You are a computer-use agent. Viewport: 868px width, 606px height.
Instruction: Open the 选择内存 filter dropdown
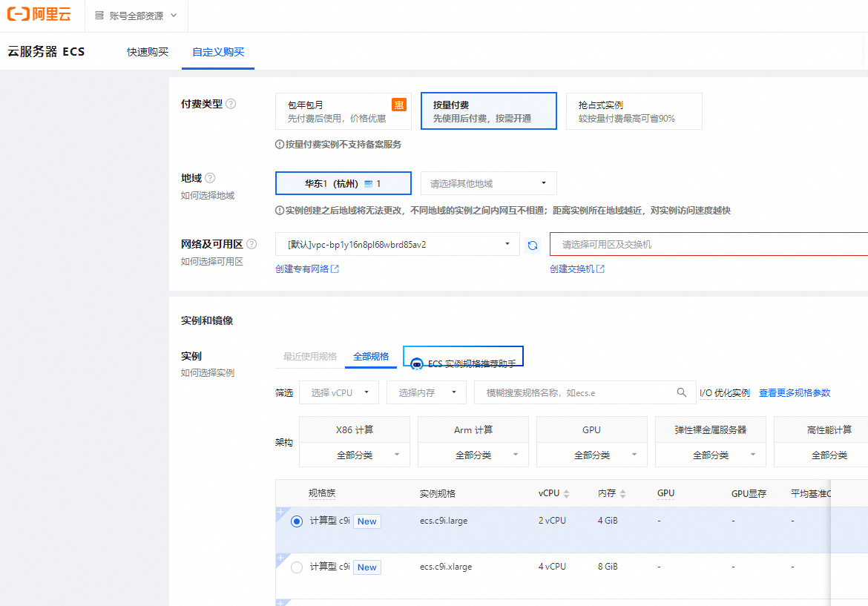pos(426,392)
